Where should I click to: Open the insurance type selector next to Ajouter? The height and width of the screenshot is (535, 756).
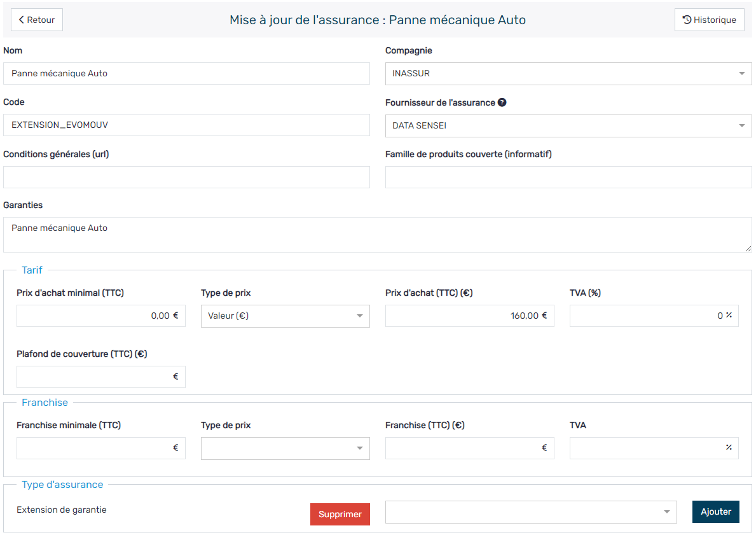coord(530,512)
